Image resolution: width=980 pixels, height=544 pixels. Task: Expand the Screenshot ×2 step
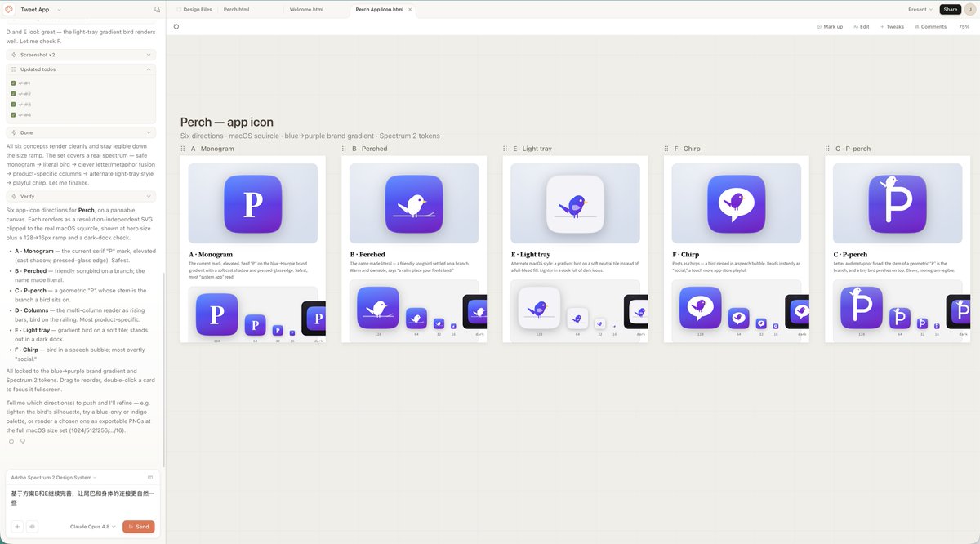pyautogui.click(x=81, y=55)
